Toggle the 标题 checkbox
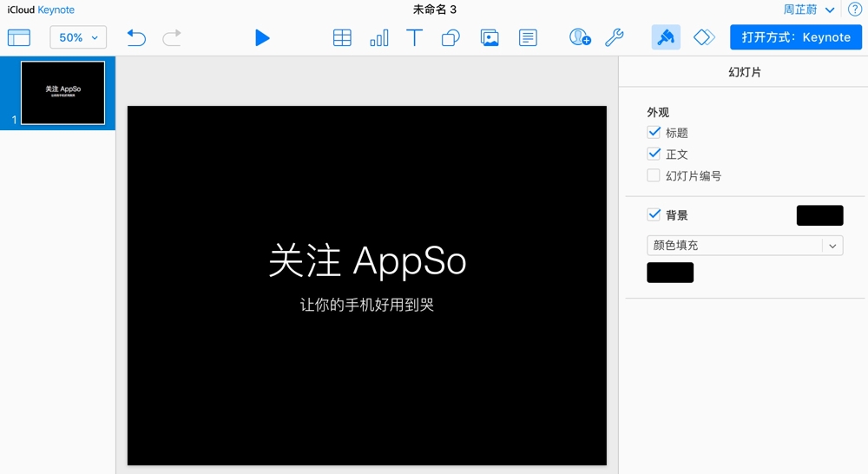 pos(654,133)
